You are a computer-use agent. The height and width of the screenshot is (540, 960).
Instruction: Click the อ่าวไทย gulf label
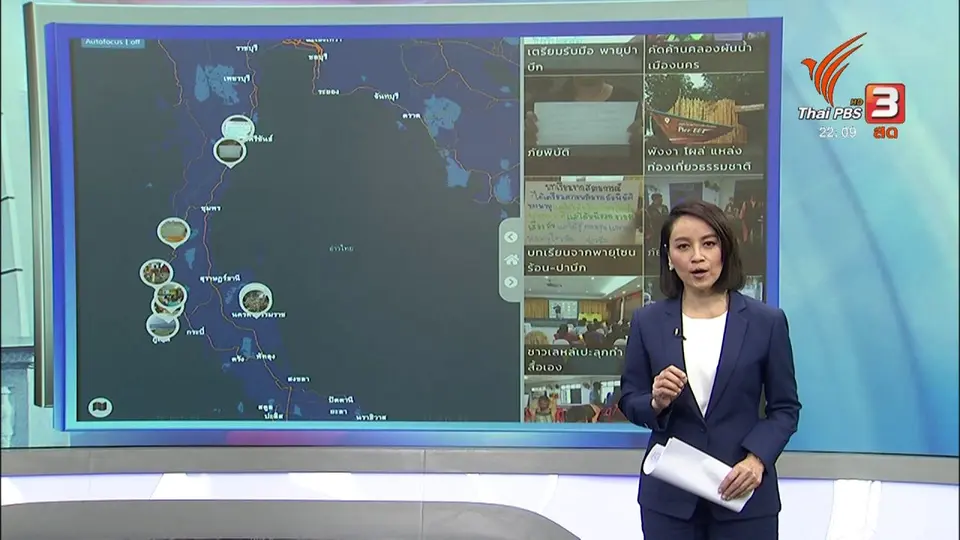click(x=341, y=249)
